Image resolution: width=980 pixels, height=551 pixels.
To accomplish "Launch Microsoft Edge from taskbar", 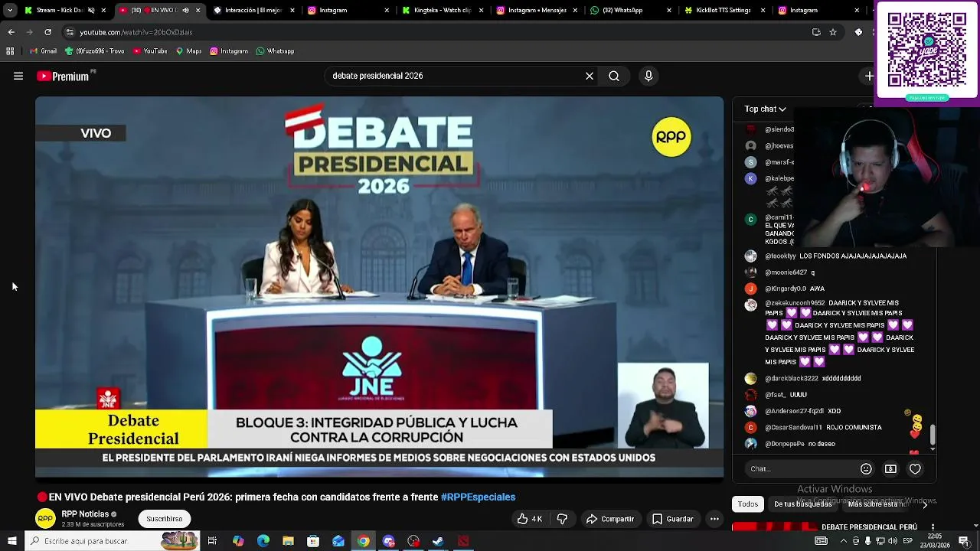I will click(263, 541).
